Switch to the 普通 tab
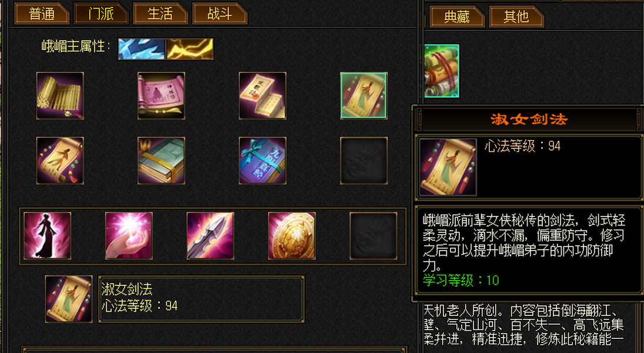 click(42, 14)
